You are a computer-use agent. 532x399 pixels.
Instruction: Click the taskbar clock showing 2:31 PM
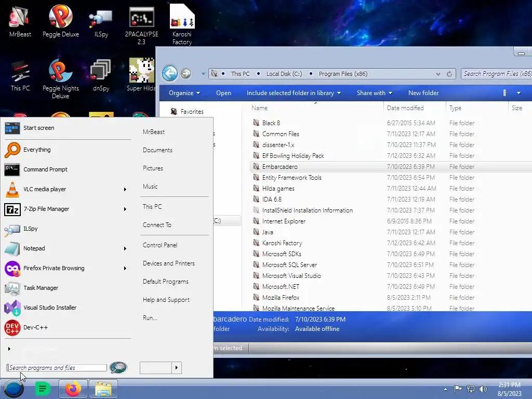pos(509,389)
